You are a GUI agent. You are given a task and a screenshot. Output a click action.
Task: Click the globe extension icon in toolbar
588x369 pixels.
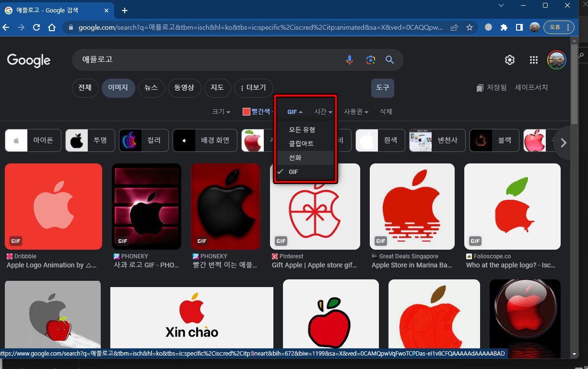[x=488, y=27]
